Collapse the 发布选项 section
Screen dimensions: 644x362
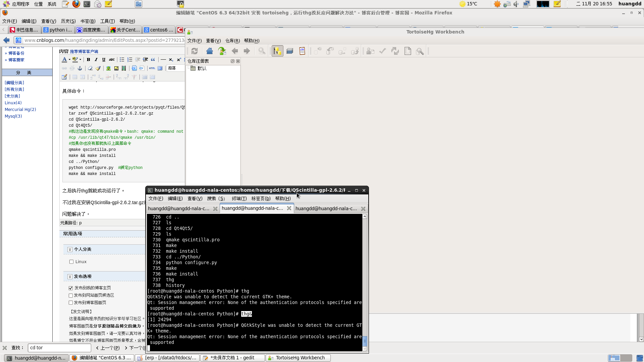click(70, 277)
